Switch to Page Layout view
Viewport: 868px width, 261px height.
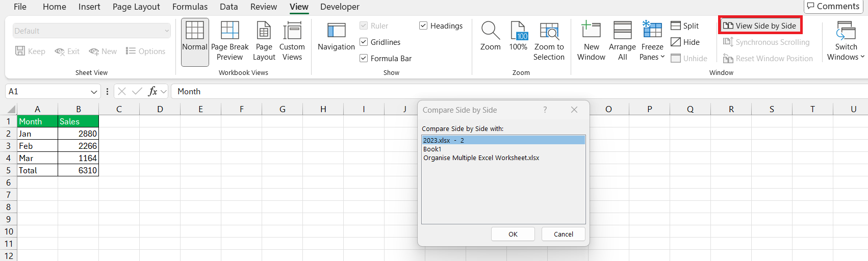(264, 42)
